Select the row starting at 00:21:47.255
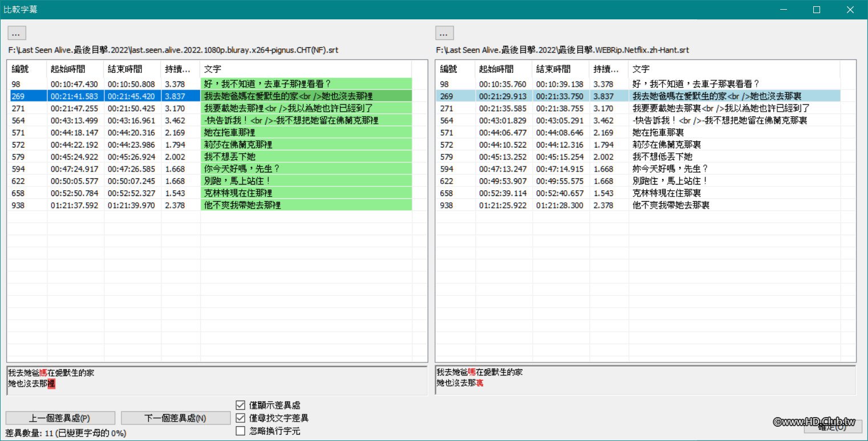The width and height of the screenshot is (868, 441). (210, 108)
